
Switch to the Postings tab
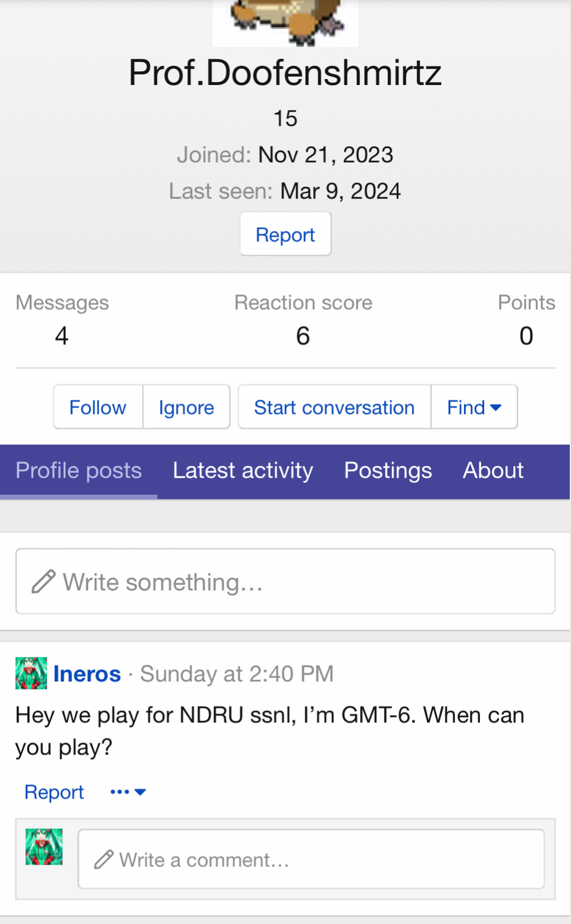click(x=388, y=471)
